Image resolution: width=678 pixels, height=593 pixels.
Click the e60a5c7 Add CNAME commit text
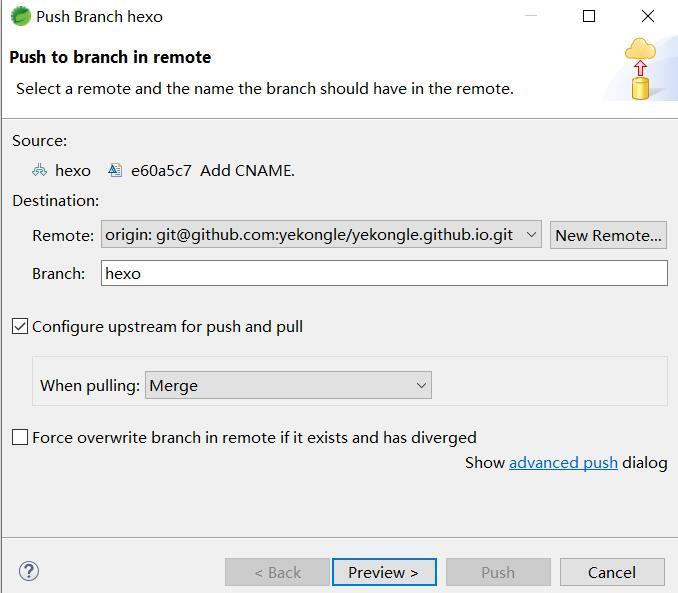click(213, 170)
